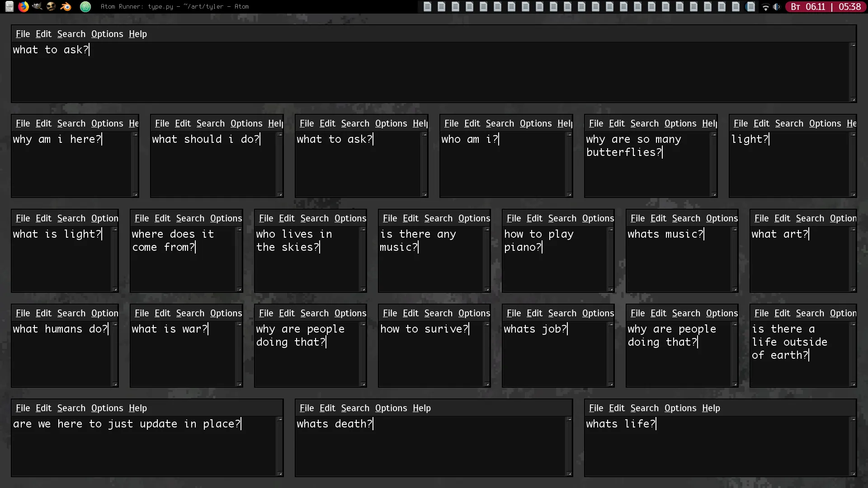Open Edit menu of 'what is war?' window

point(162,313)
